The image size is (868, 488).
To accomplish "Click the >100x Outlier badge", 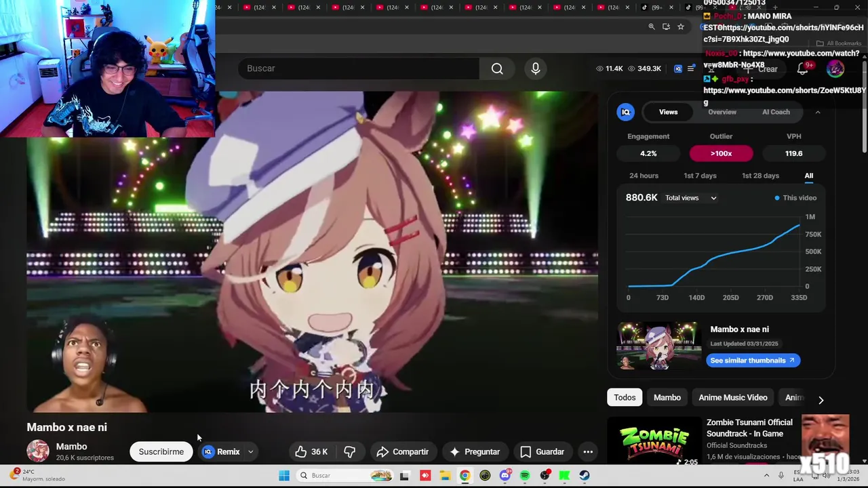I will pyautogui.click(x=721, y=153).
